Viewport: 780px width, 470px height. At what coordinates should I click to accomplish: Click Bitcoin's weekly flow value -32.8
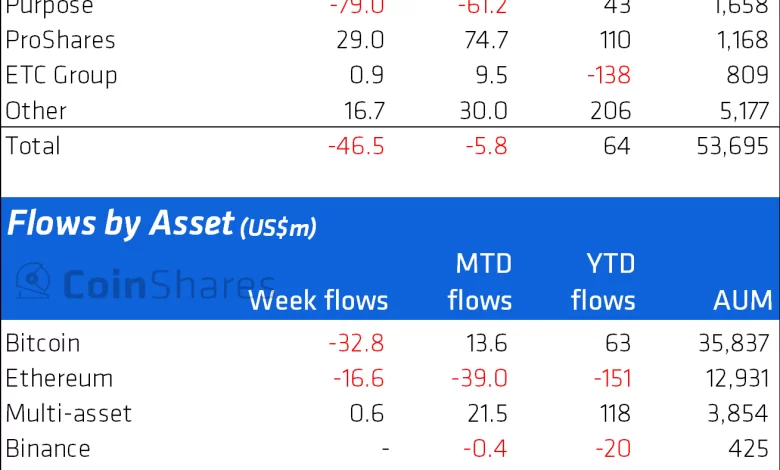click(x=358, y=343)
